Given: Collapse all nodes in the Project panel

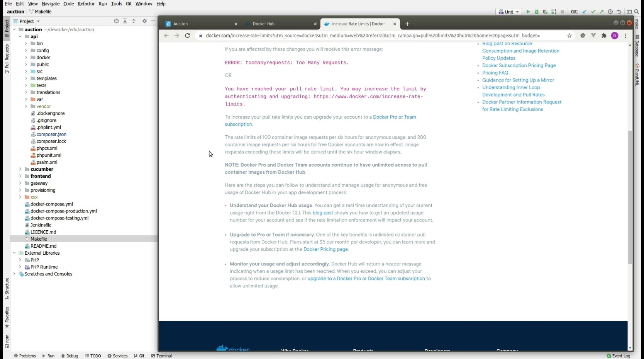Looking at the screenshot, I should pyautogui.click(x=134, y=21).
